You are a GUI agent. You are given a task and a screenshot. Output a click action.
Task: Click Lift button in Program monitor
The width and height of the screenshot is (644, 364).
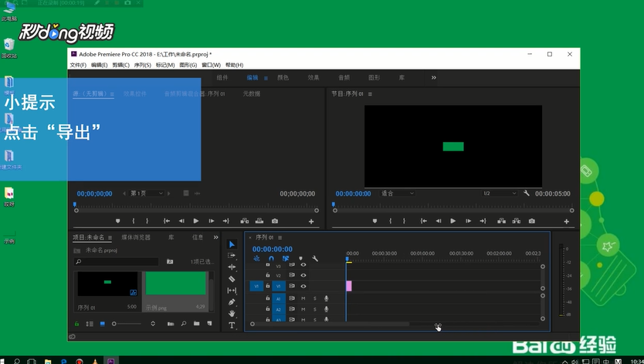(501, 221)
